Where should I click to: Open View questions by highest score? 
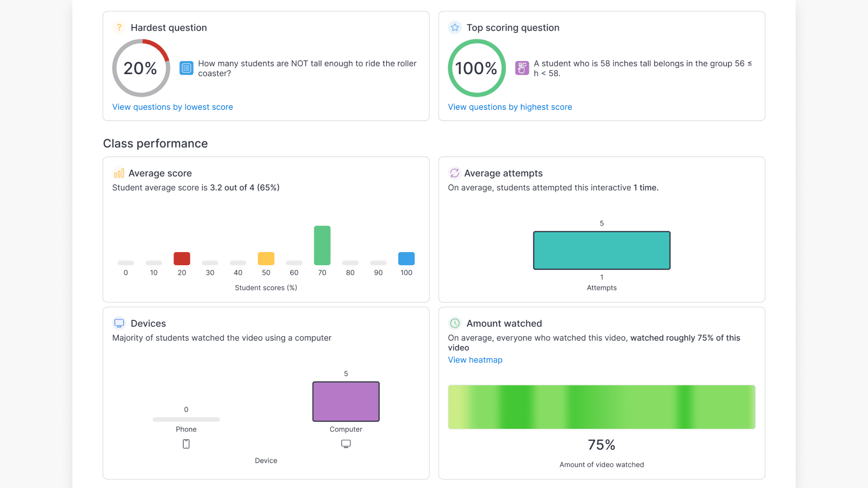coord(510,107)
